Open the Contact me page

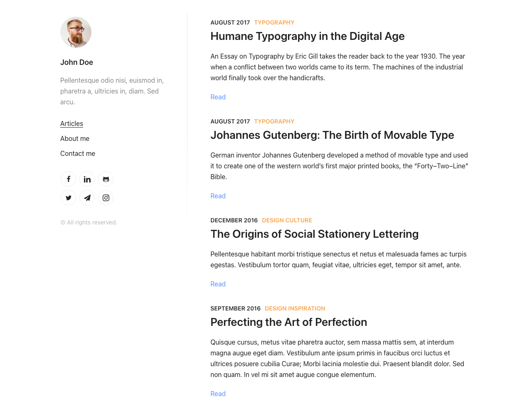[x=78, y=153]
